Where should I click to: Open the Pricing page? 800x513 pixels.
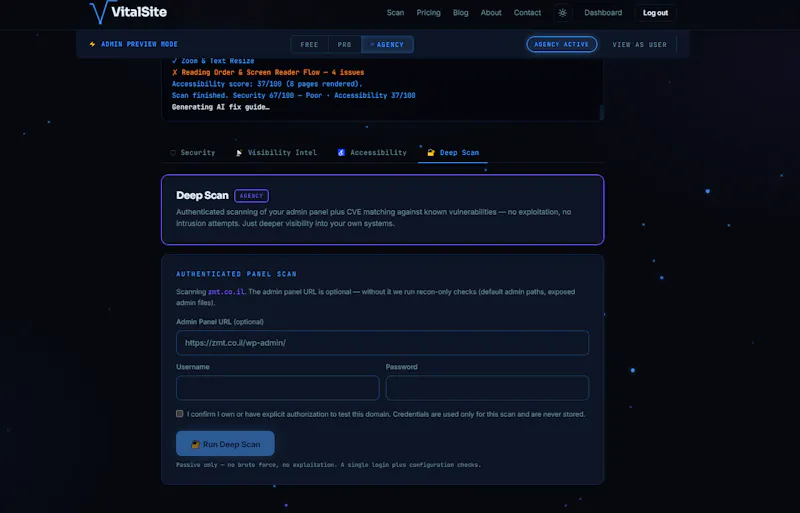click(x=429, y=13)
